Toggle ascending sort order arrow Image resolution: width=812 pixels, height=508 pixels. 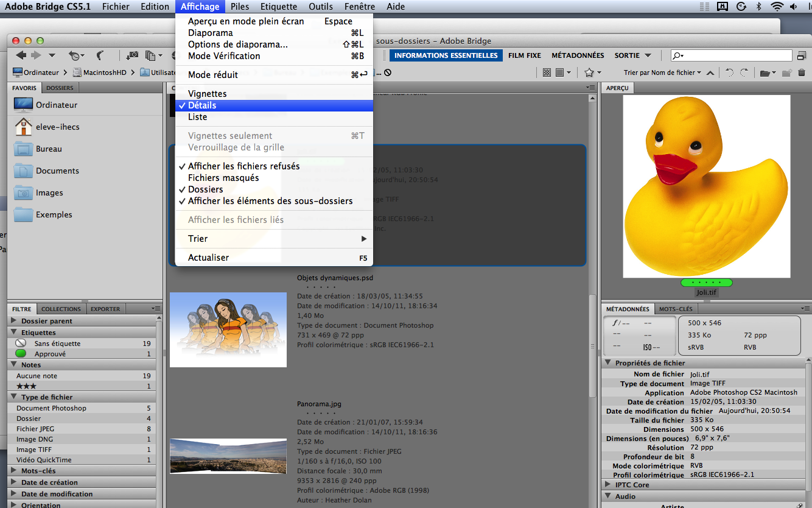pos(710,72)
